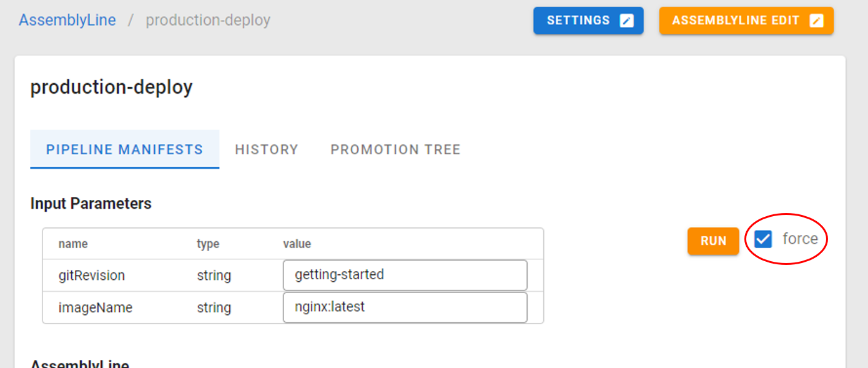Select the PIPELINE MANIFESTS tab
The width and height of the screenshot is (868, 368).
coord(124,150)
